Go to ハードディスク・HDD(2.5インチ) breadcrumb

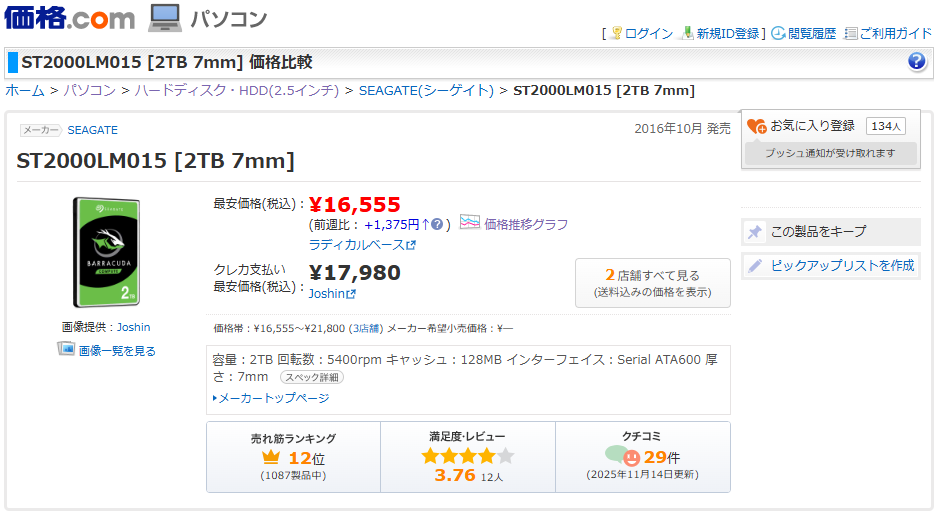point(235,90)
